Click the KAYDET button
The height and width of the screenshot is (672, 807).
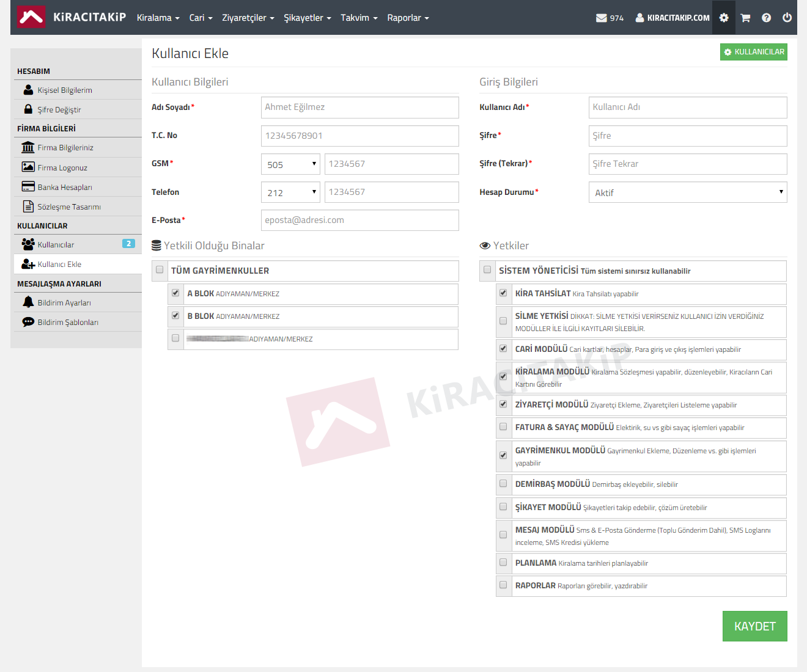(x=754, y=626)
